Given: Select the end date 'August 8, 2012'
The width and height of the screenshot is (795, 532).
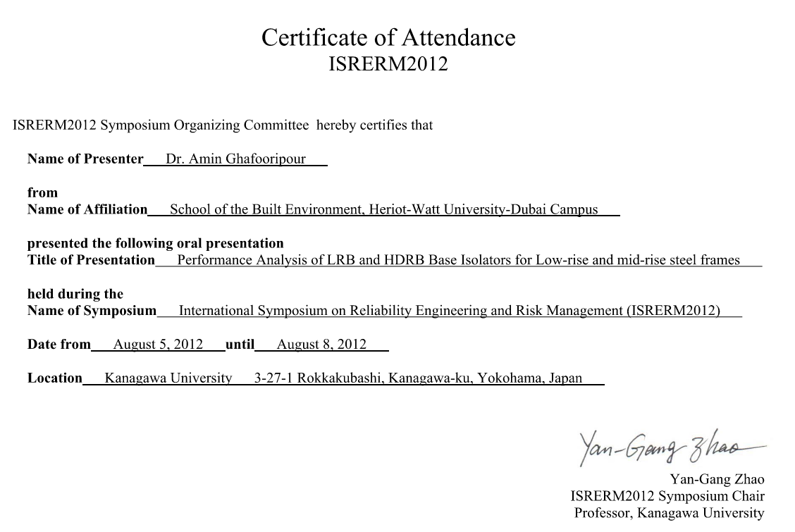Looking at the screenshot, I should point(321,345).
